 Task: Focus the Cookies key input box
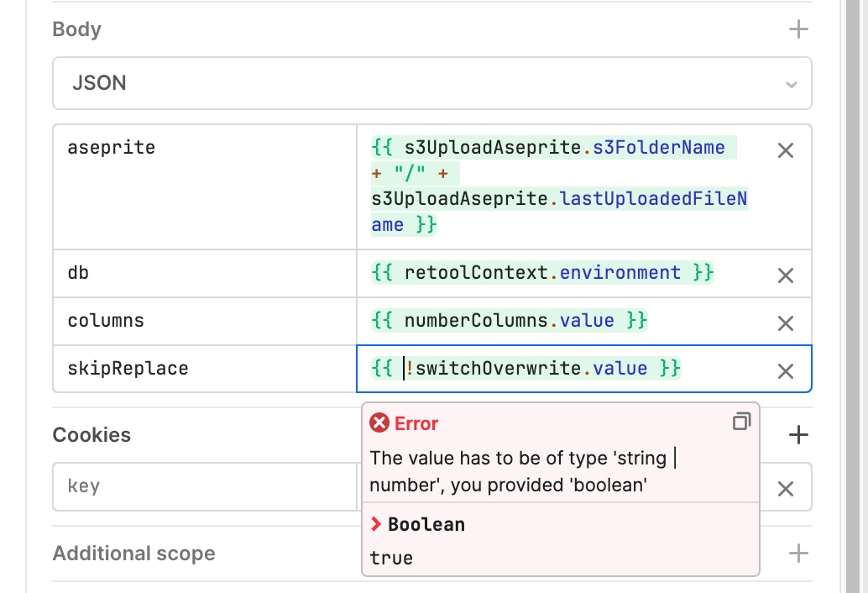tap(204, 486)
